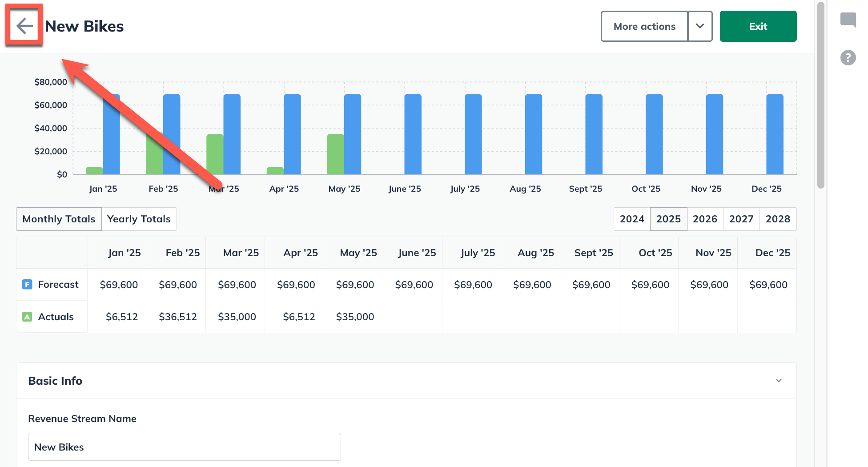This screenshot has width=868, height=467.
Task: Select the 2028 year tab
Action: [x=778, y=219]
